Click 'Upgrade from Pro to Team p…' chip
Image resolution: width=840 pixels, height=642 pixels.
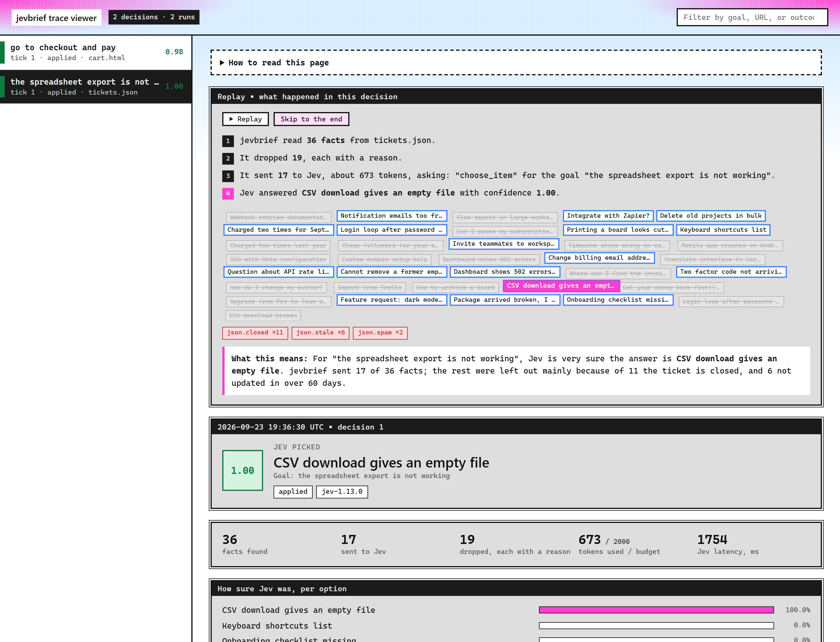279,301
